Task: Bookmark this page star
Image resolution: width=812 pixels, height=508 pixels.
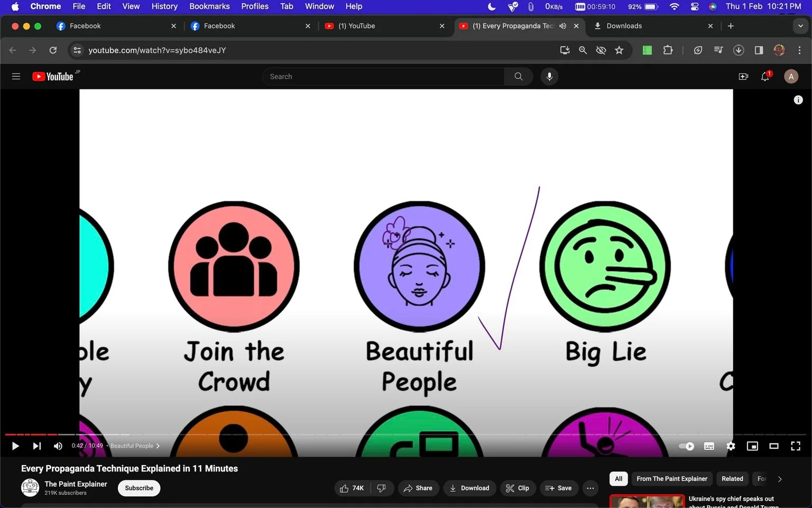Action: tap(619, 50)
